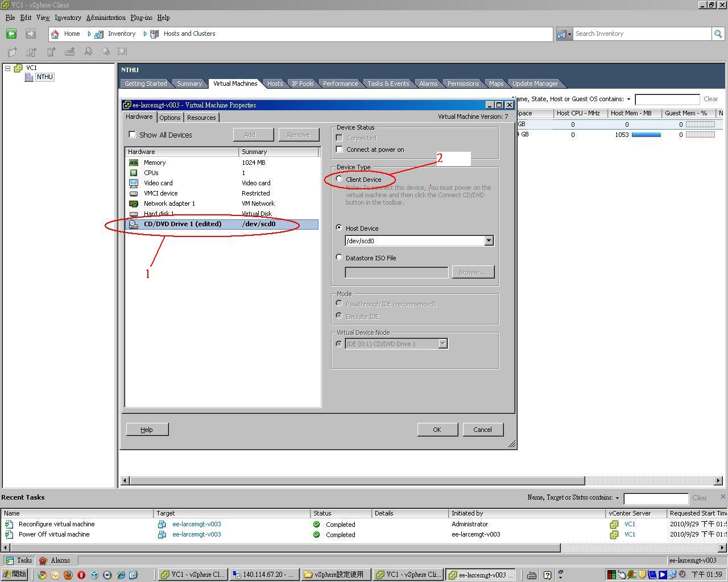
Task: Open the Administration menu
Action: click(x=106, y=18)
